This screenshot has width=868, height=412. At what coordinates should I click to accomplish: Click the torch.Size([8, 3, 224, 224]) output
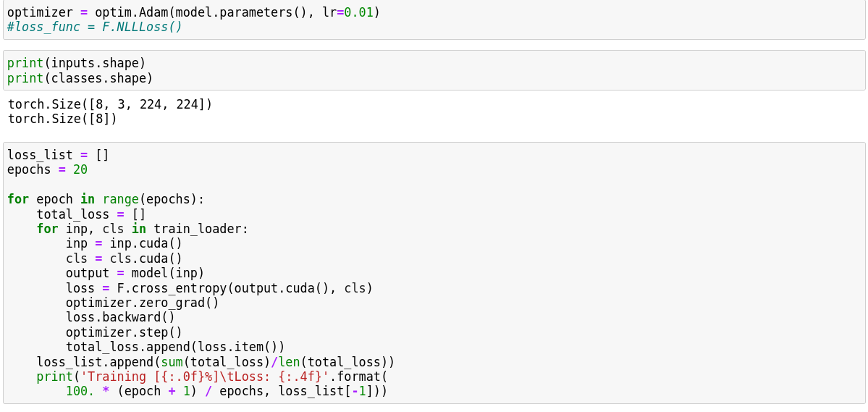pos(110,104)
